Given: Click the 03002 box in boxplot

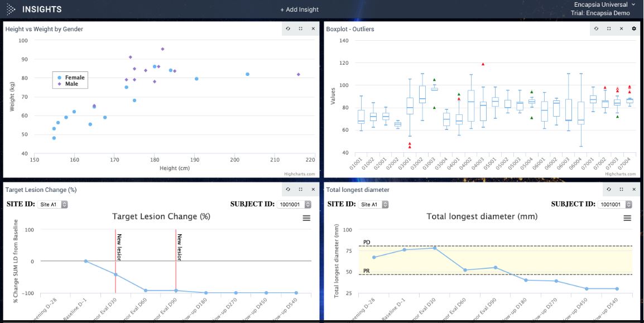Looking at the screenshot, I should 422,94.
